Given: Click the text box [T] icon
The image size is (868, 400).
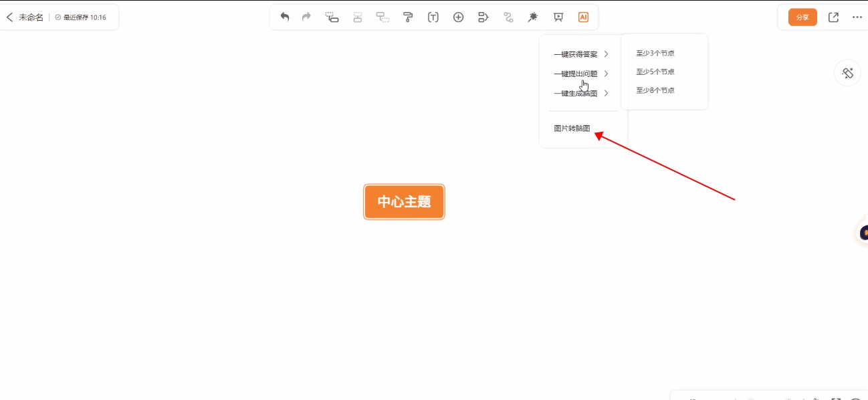Looking at the screenshot, I should click(x=433, y=17).
